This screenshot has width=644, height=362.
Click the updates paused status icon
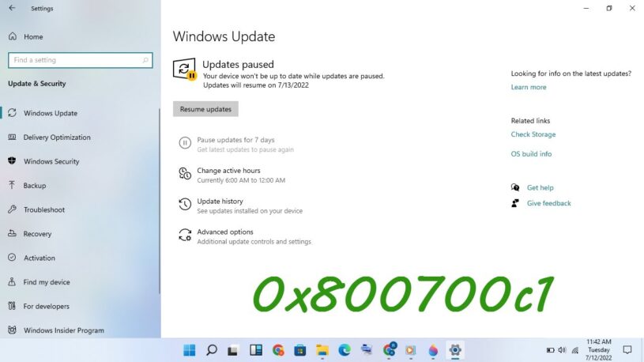pos(184,69)
